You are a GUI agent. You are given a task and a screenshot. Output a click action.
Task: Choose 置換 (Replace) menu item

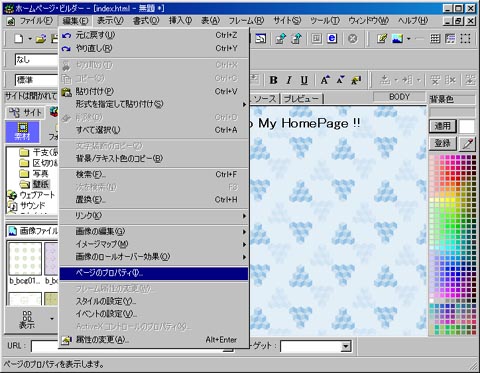pos(154,200)
